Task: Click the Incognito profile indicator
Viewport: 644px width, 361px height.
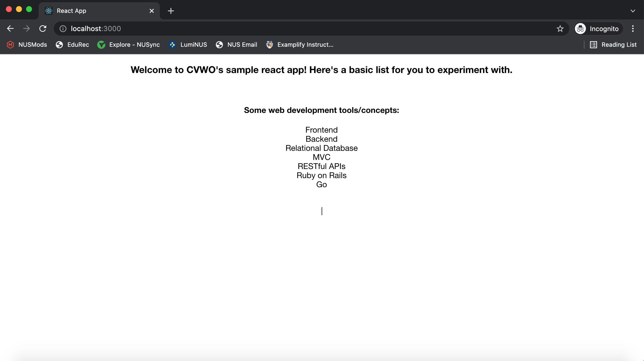Action: pos(597,29)
